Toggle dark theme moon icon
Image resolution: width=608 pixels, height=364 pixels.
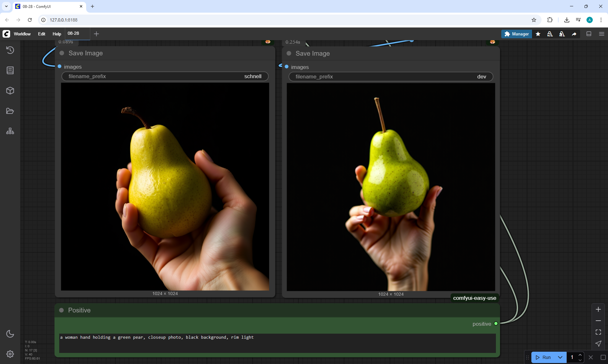10,334
